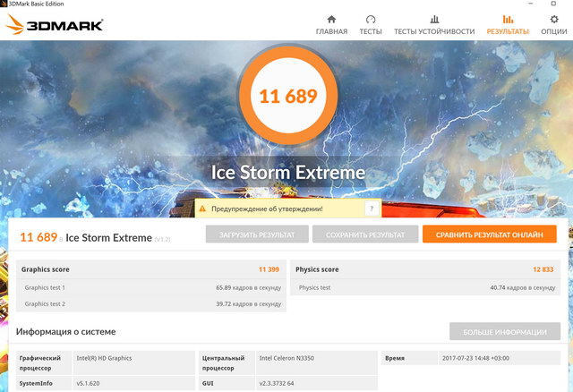This screenshot has height=392, width=573.
Task: Click the Intel(R) HD Graphics value
Action: pyautogui.click(x=104, y=358)
